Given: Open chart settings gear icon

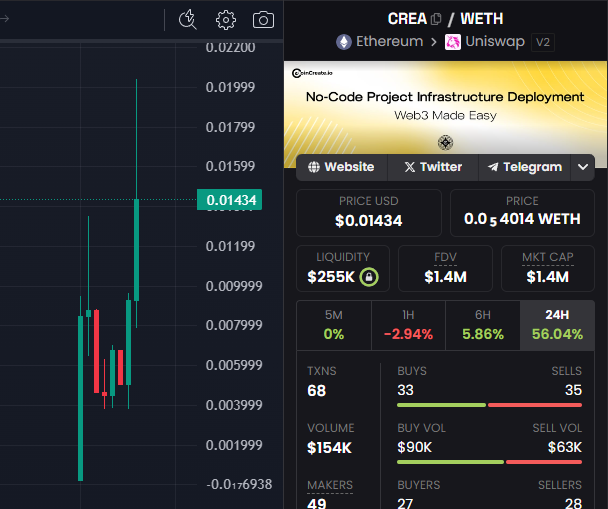Looking at the screenshot, I should [x=226, y=20].
